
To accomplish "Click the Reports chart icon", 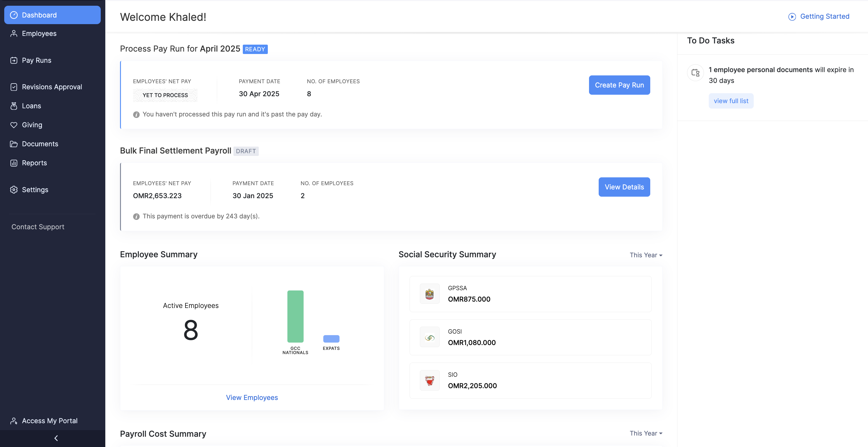I will pos(14,163).
